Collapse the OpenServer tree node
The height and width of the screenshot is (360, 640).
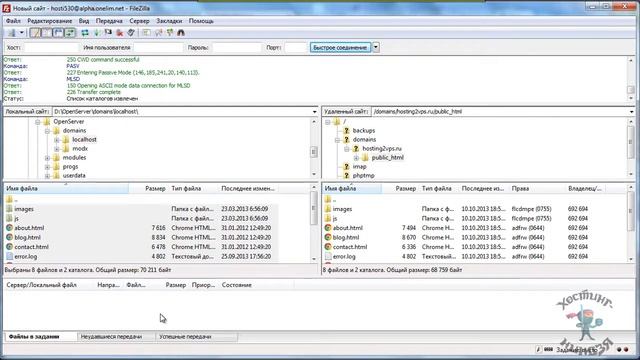38,122
